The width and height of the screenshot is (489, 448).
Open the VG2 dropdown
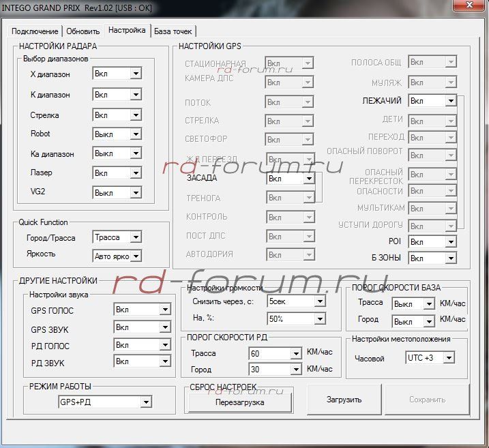point(117,193)
